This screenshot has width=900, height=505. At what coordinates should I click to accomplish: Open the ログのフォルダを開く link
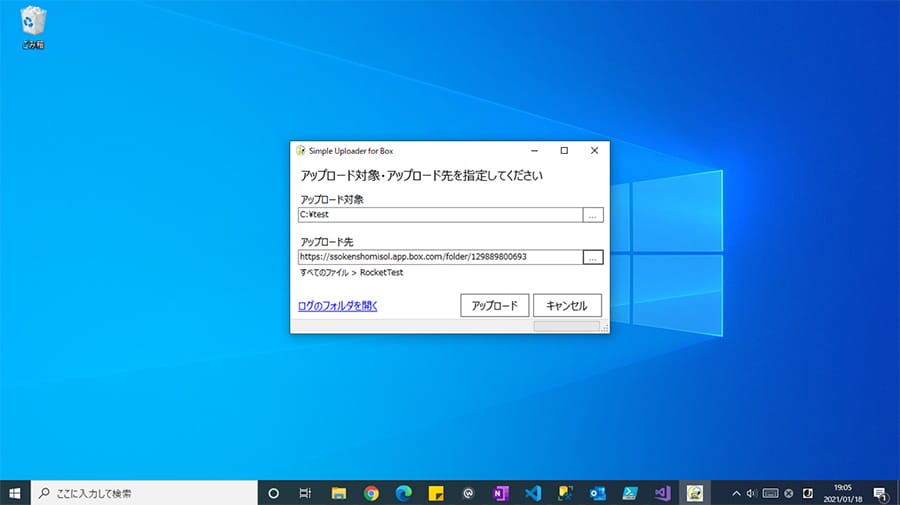point(338,306)
